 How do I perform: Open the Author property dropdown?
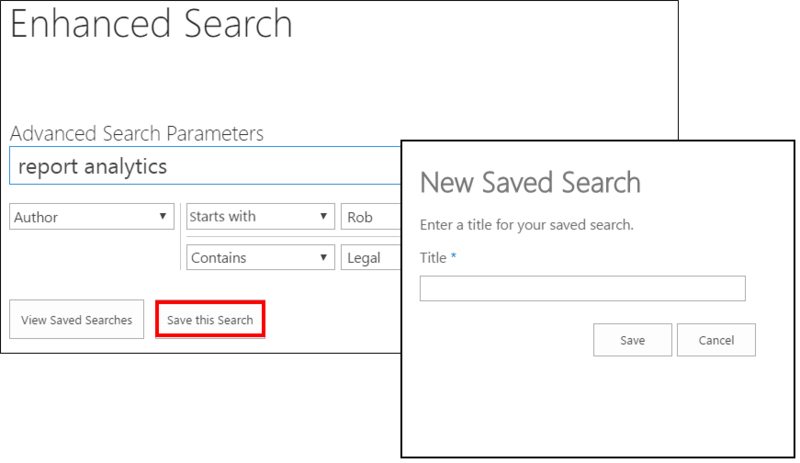pos(92,217)
